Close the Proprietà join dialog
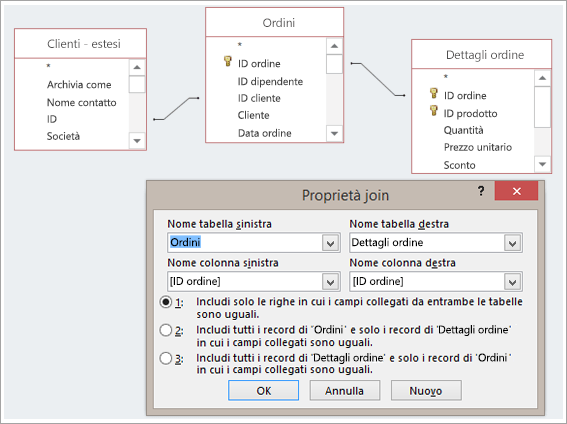 (x=516, y=191)
